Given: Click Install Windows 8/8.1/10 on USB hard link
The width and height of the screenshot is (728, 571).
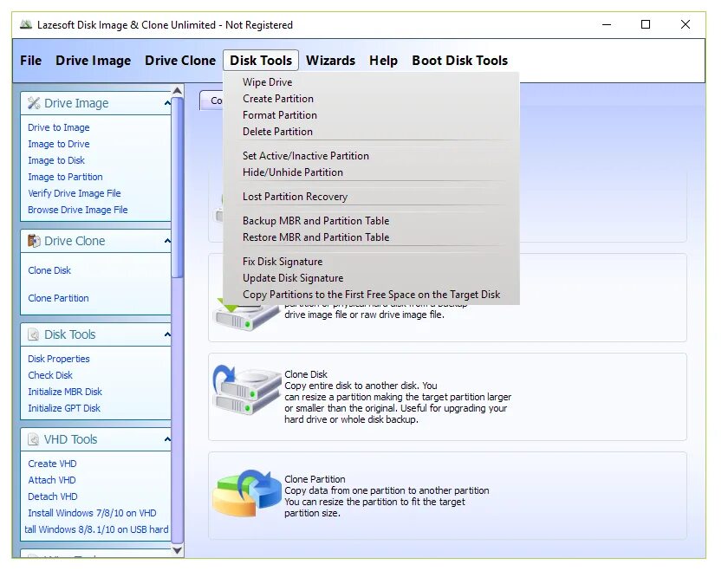Looking at the screenshot, I should click(x=96, y=529).
